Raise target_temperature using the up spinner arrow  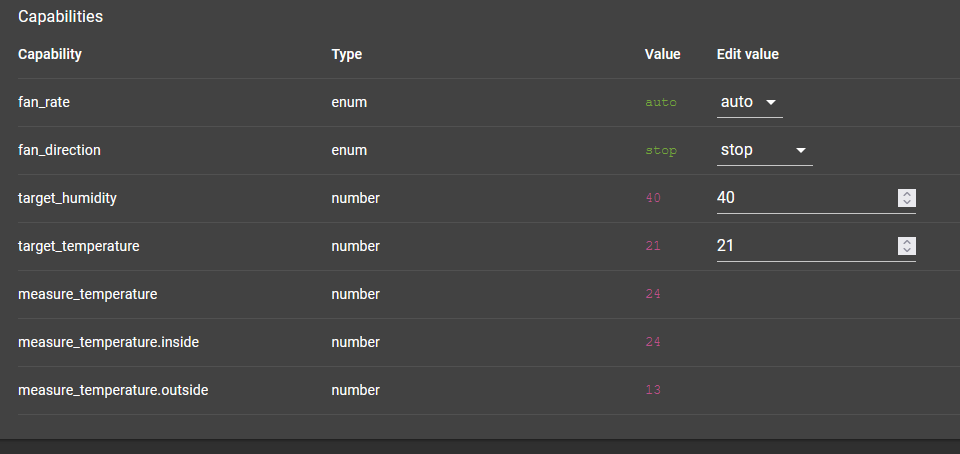(x=907, y=242)
